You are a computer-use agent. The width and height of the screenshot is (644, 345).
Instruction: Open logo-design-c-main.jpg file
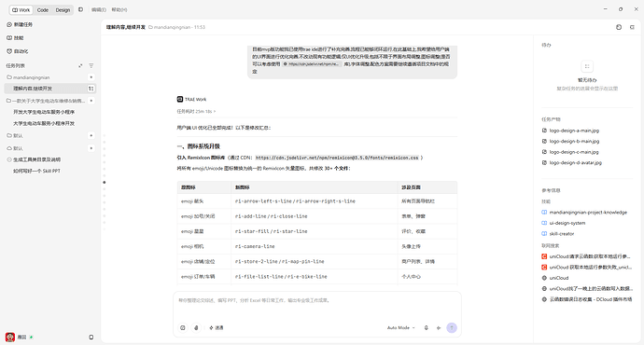(x=570, y=152)
